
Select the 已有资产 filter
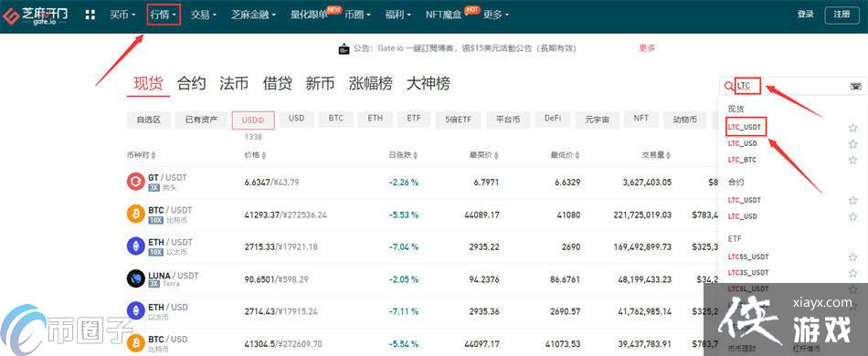[x=202, y=120]
